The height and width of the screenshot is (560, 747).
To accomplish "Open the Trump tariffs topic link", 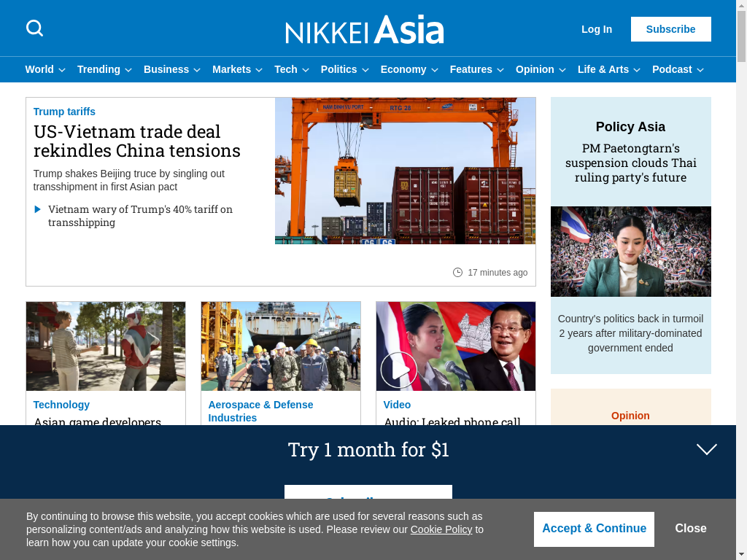I will (x=64, y=112).
